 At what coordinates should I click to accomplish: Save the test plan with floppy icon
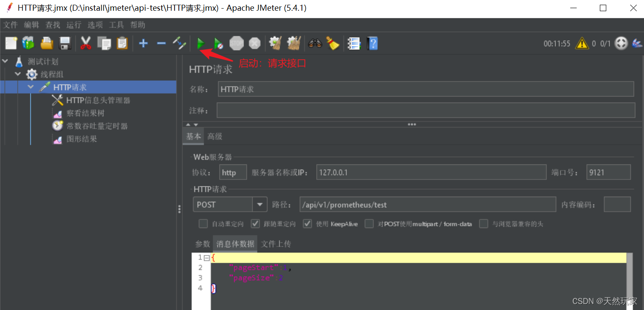point(65,43)
